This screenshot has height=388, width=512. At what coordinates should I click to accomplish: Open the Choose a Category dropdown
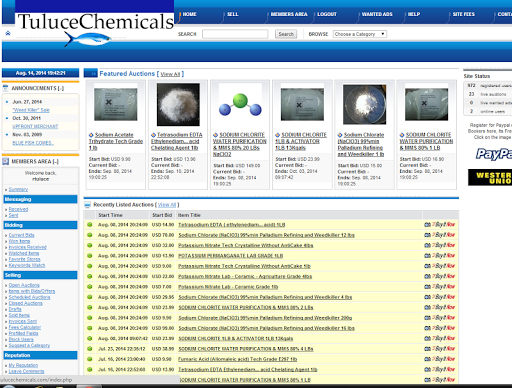coord(360,34)
